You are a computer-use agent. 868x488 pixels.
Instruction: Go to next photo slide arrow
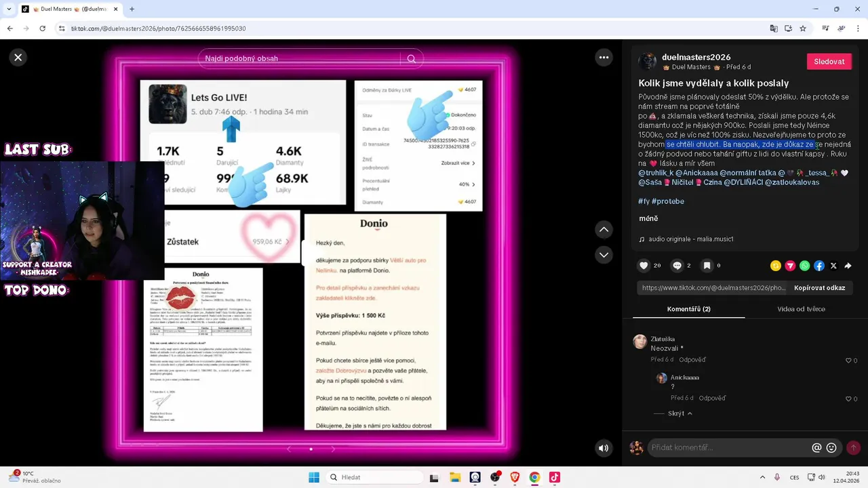(333, 449)
